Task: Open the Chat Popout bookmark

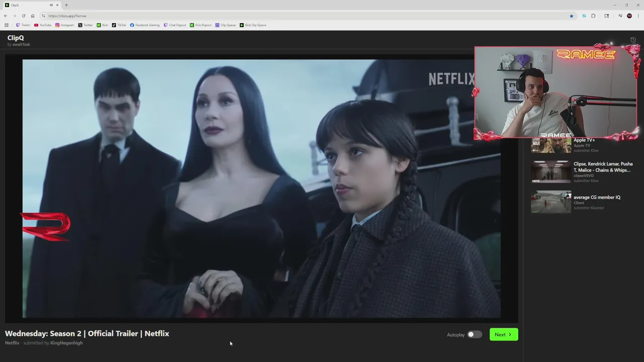Action: pos(175,25)
